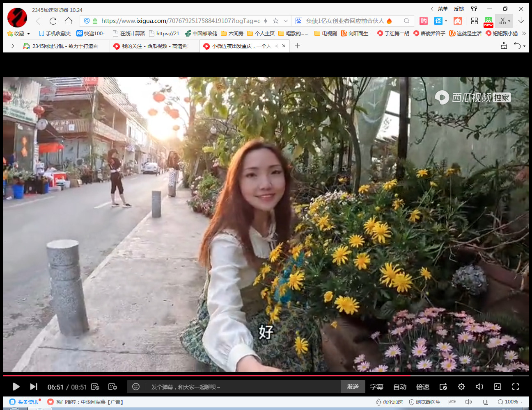Open the game controller extension
The image size is (532, 410).
point(458,21)
